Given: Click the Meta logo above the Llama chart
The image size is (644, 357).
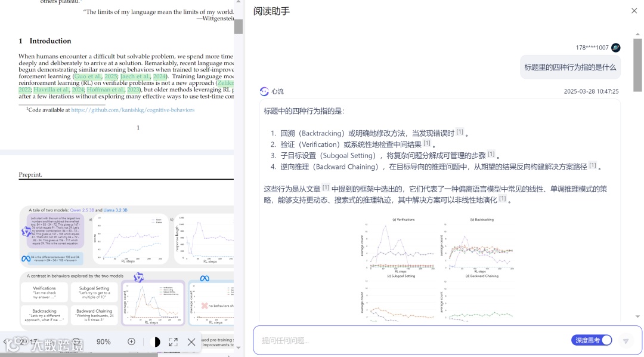Looking at the screenshot, I should tap(205, 278).
